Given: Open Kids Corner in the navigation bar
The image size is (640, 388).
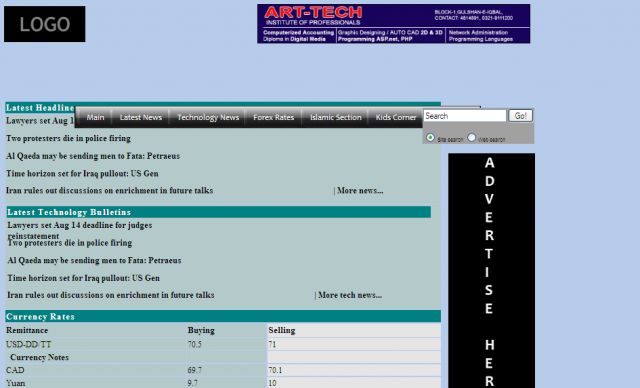Looking at the screenshot, I should pos(396,118).
